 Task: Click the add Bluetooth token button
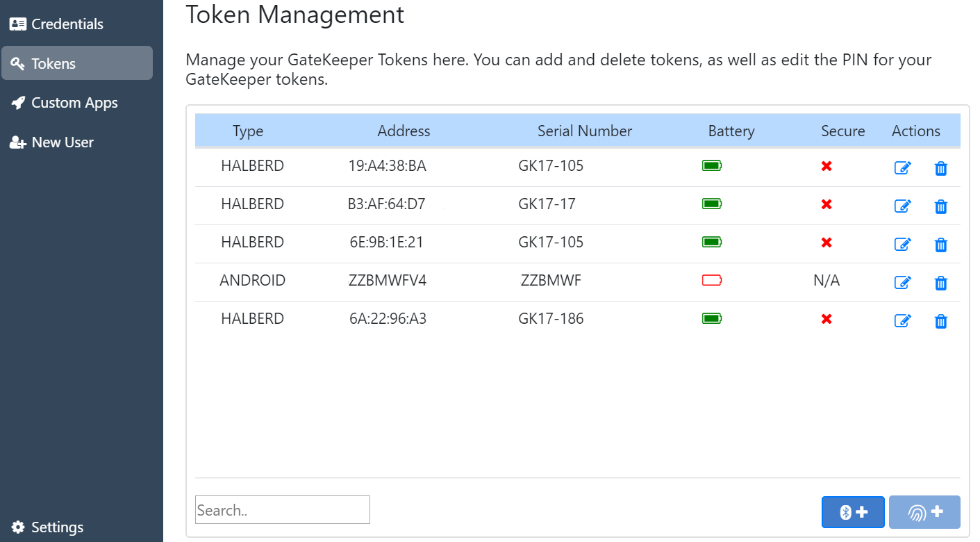pos(853,512)
